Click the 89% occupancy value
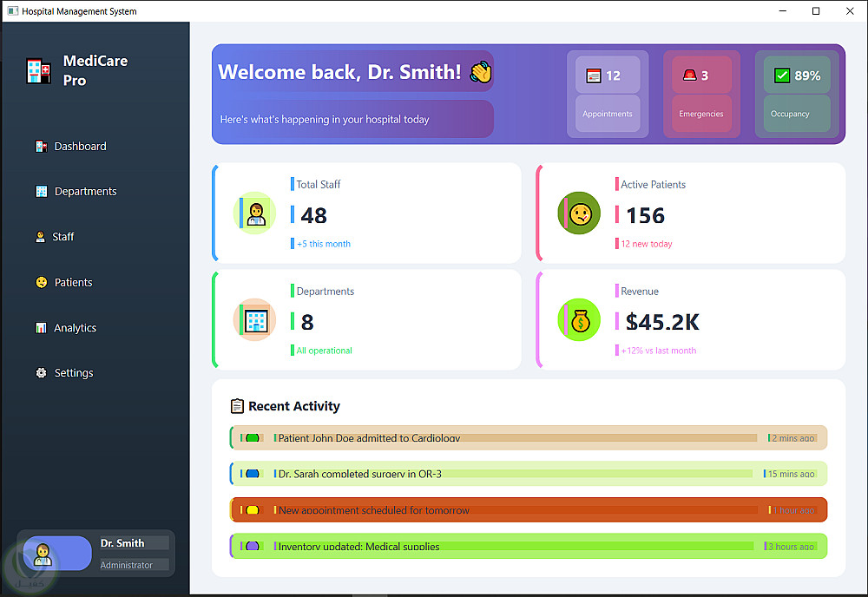868x597 pixels. 807,75
